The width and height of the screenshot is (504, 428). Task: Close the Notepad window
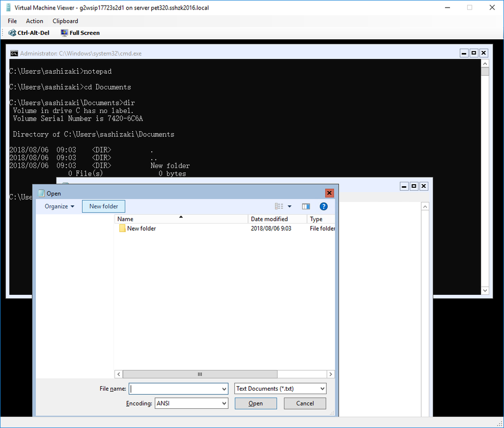pyautogui.click(x=424, y=186)
